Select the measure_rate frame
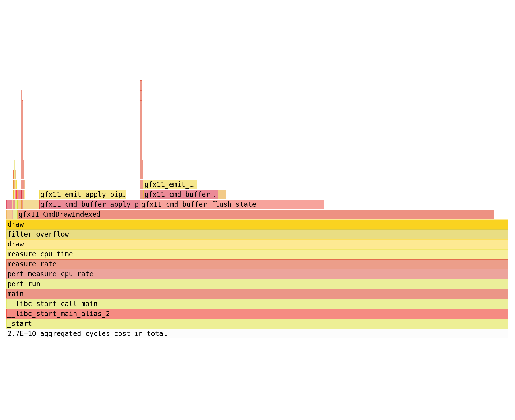 point(257,264)
